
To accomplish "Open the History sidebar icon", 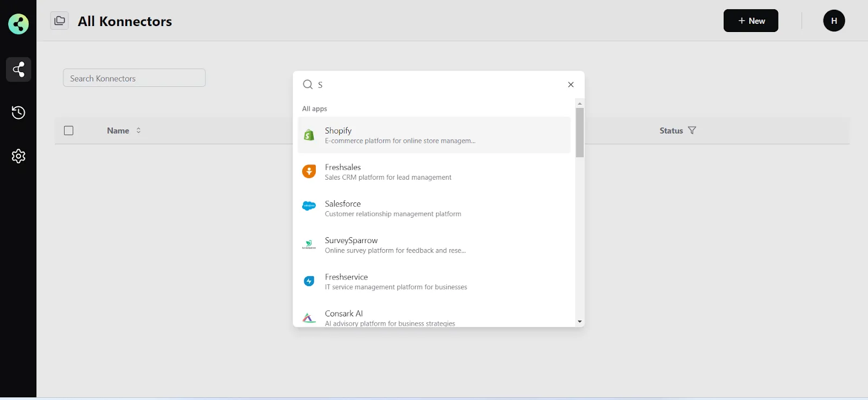I will click(18, 112).
